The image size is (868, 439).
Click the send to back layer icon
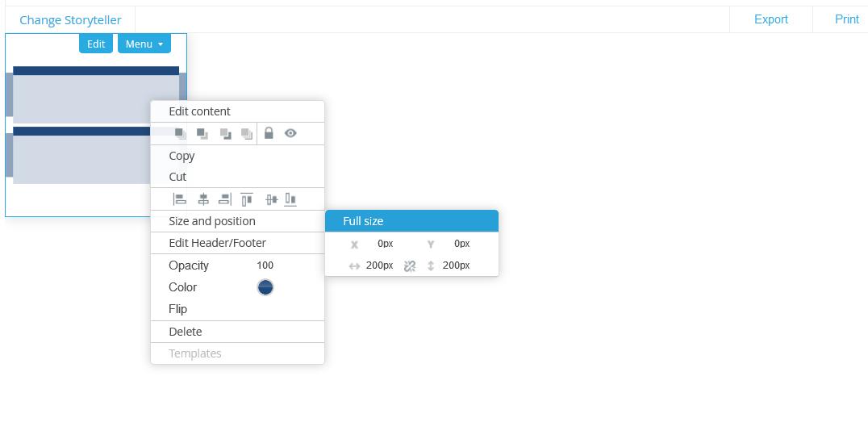click(x=247, y=134)
